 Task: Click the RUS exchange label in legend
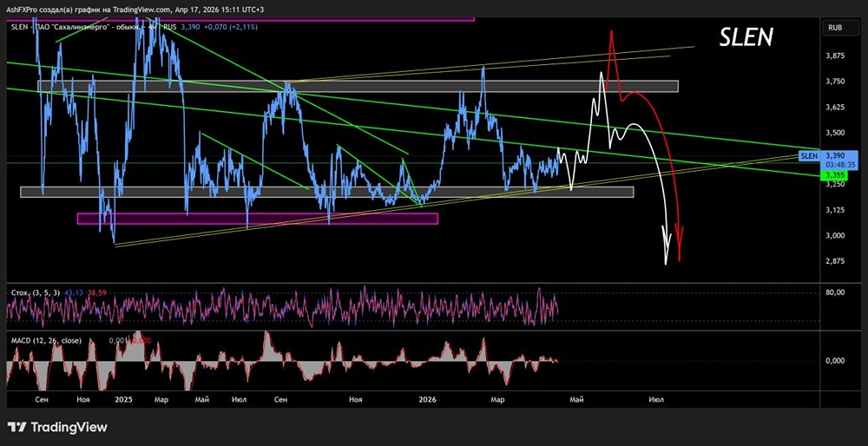(x=171, y=26)
